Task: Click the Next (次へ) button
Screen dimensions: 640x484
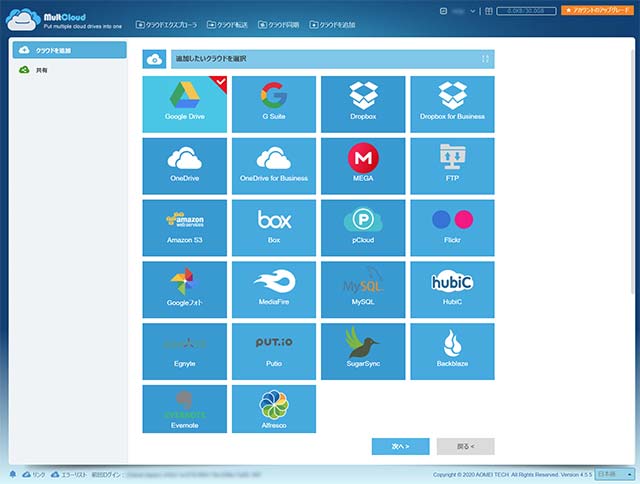Action: (400, 446)
